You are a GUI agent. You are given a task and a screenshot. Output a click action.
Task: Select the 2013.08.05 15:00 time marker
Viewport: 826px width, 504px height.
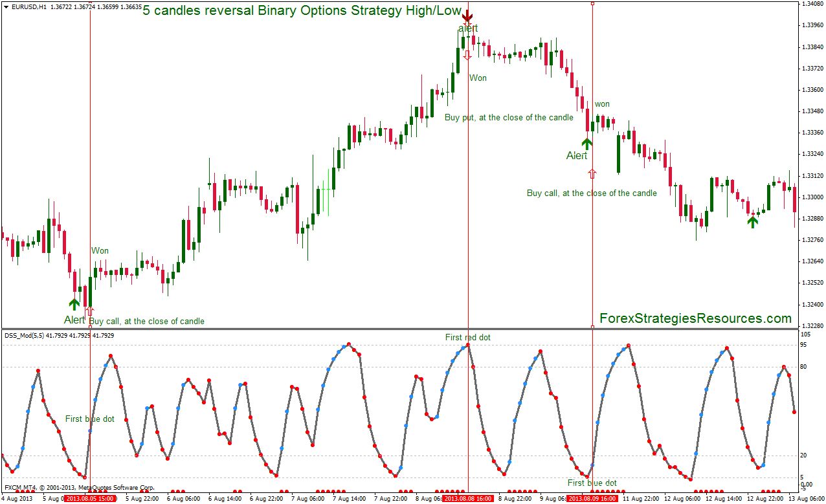pyautogui.click(x=90, y=499)
